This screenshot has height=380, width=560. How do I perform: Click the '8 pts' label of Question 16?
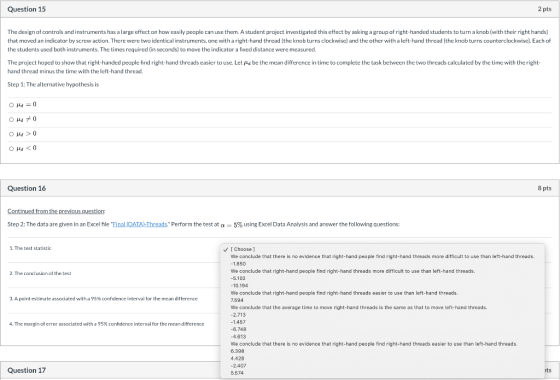coord(544,188)
